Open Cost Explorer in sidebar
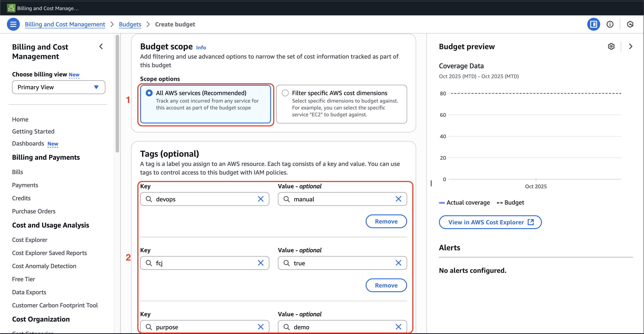This screenshot has height=334, width=644. coord(29,240)
